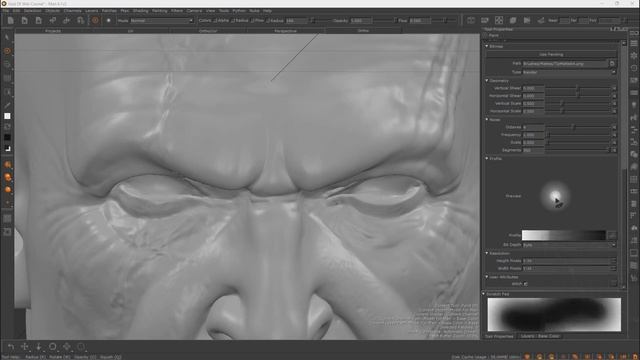Select the orange Paint tool in left toolbar

[x=7, y=51]
